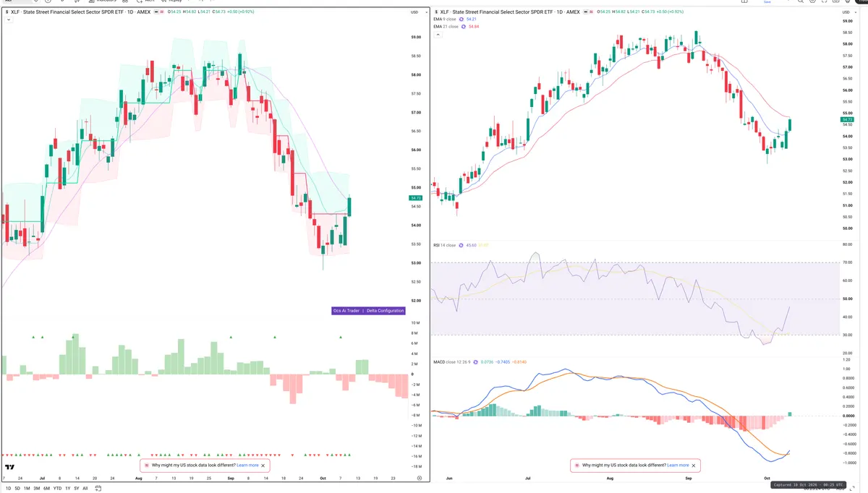The image size is (868, 493).
Task: Close the left chart's stock data notice
Action: pos(263,466)
